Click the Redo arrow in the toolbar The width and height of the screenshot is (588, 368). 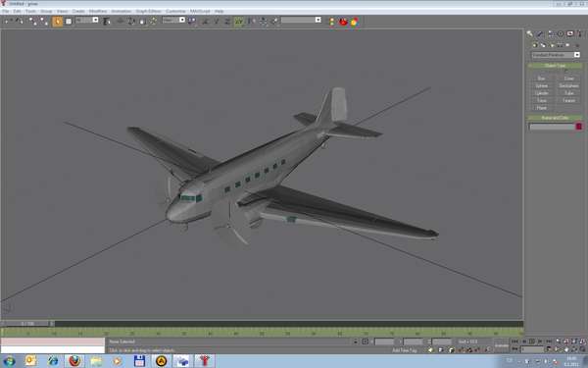click(20, 21)
